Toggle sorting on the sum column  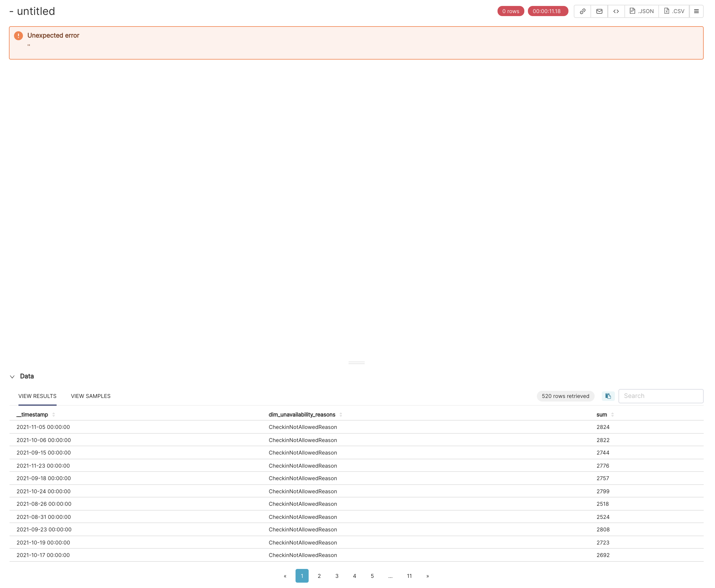[x=613, y=415]
